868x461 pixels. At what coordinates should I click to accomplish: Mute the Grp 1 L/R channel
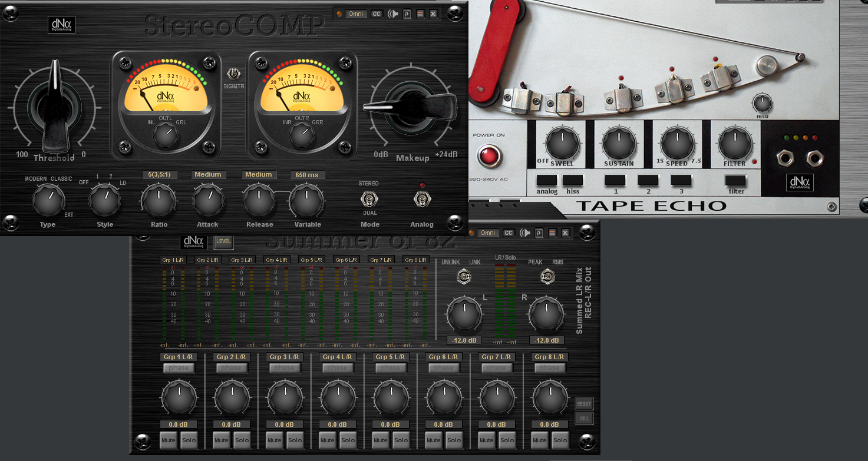[x=169, y=440]
